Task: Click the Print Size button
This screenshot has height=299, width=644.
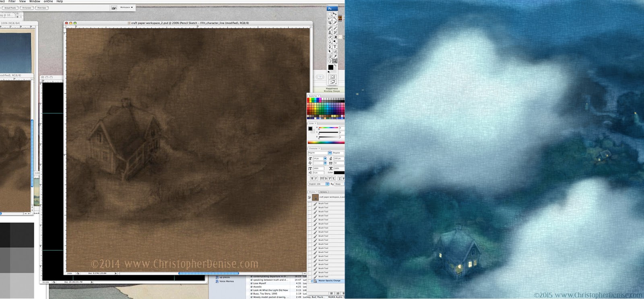Action: [x=41, y=8]
